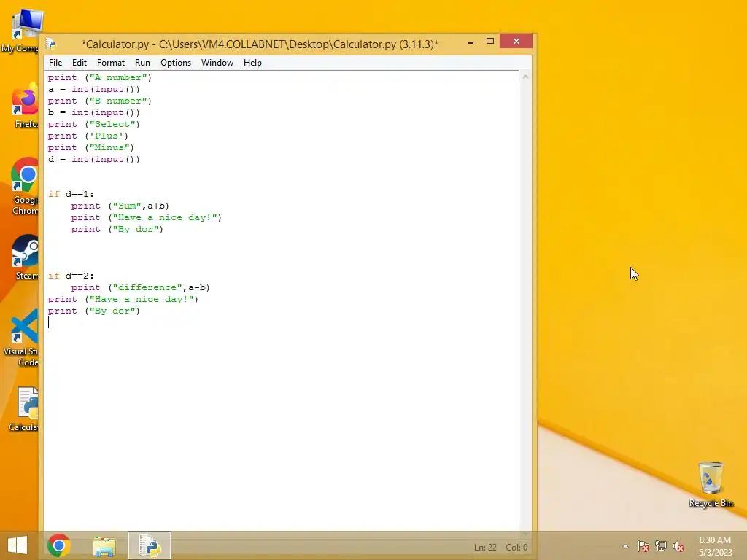Click the line if d==1:
Viewport: 747px width, 560px height.
click(x=71, y=194)
